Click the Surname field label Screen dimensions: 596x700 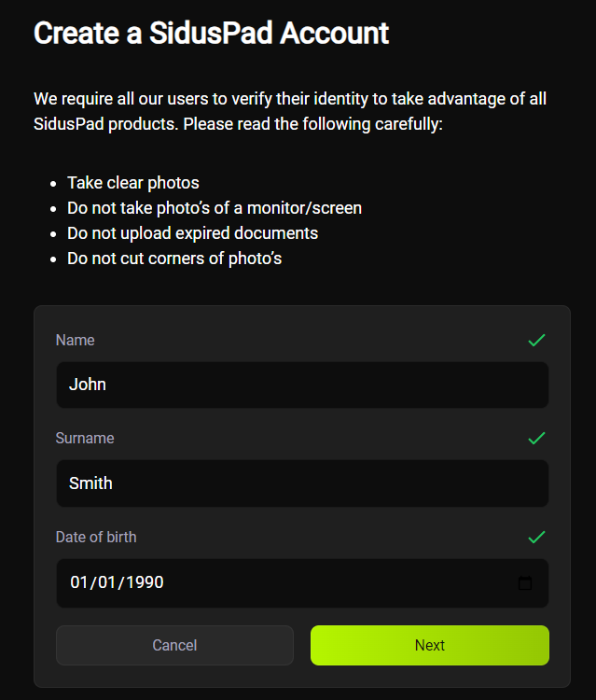85,438
